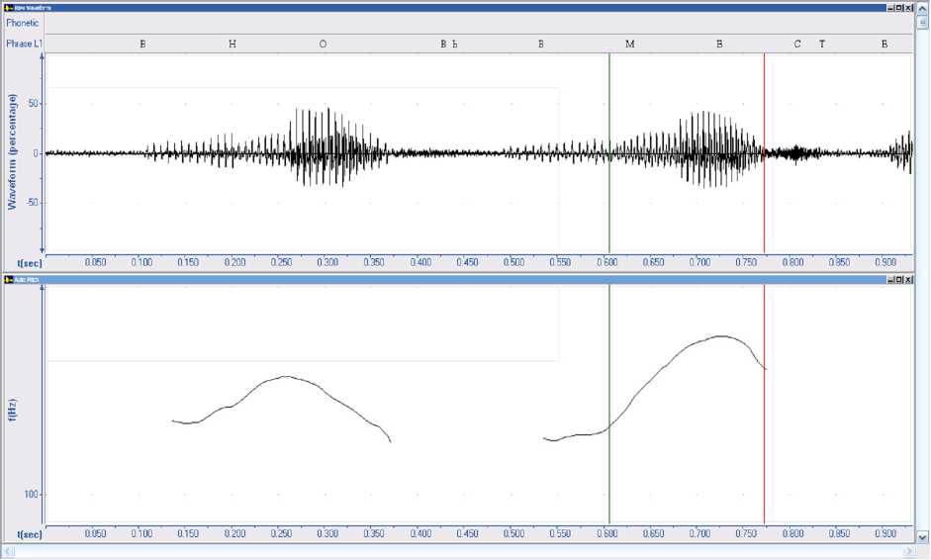Viewport: 931px width, 560px height.
Task: Select the 'Н' segment in Phrase tier
Action: (x=232, y=44)
